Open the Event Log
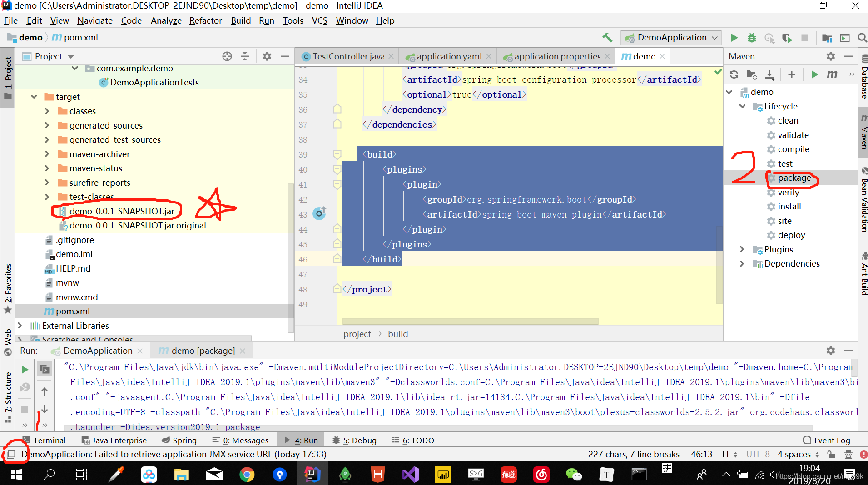The image size is (868, 485). [826, 440]
